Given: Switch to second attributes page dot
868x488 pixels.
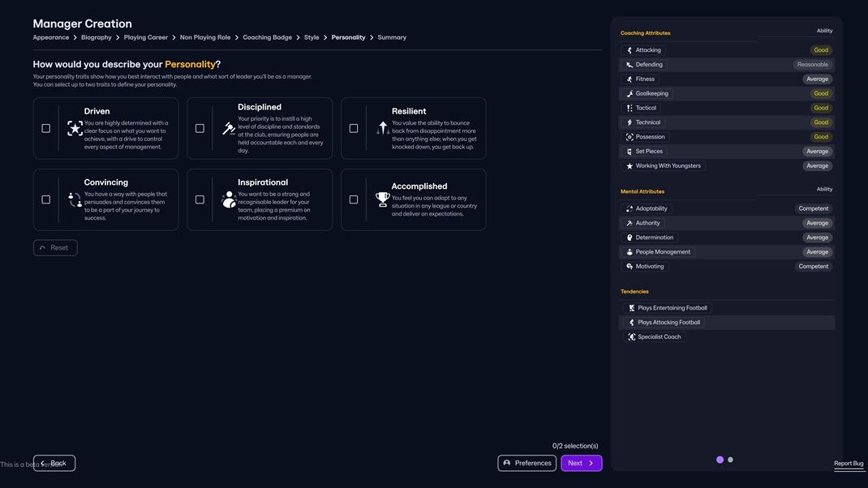Looking at the screenshot, I should [x=730, y=460].
